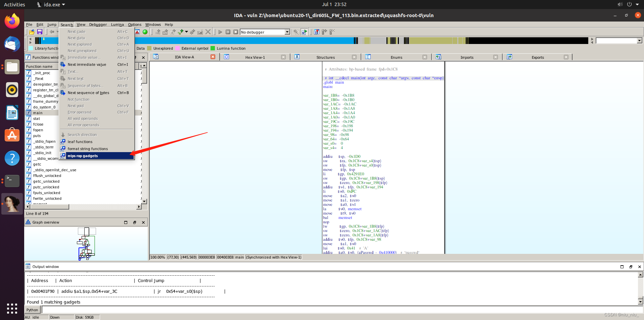Click the IDA View-A tab icon
The height and width of the screenshot is (320, 644).
tap(156, 57)
